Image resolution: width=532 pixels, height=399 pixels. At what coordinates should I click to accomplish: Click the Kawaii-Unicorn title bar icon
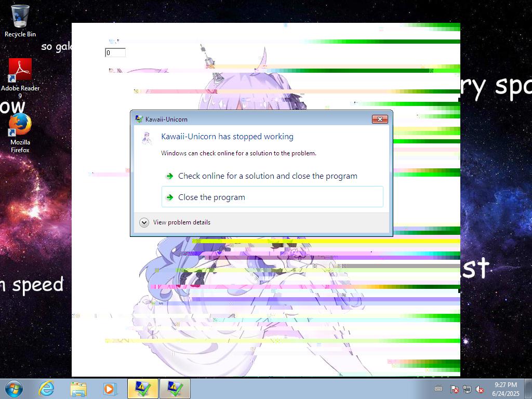(x=139, y=119)
